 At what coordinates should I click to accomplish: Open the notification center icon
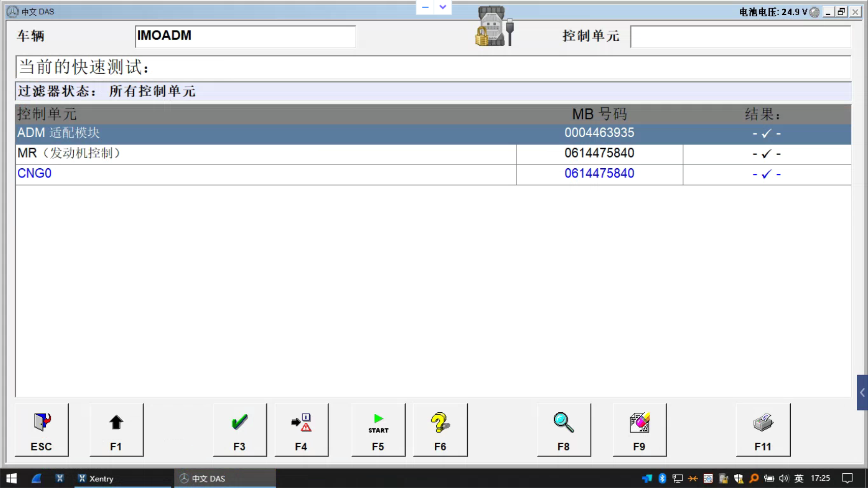(847, 478)
